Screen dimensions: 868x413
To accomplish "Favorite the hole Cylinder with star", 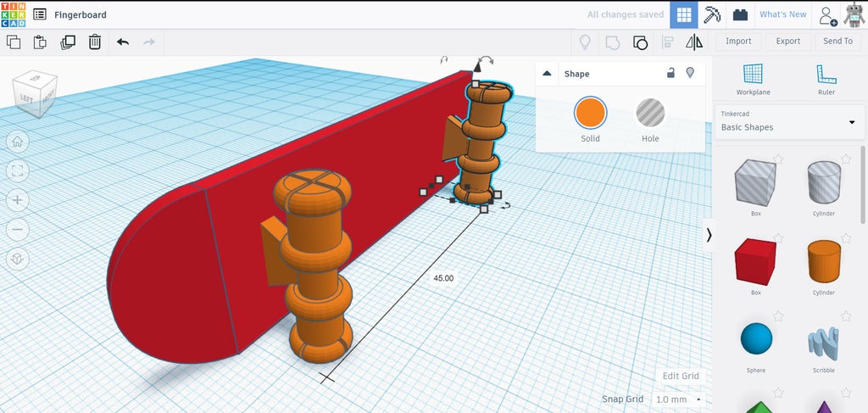I will (x=846, y=159).
